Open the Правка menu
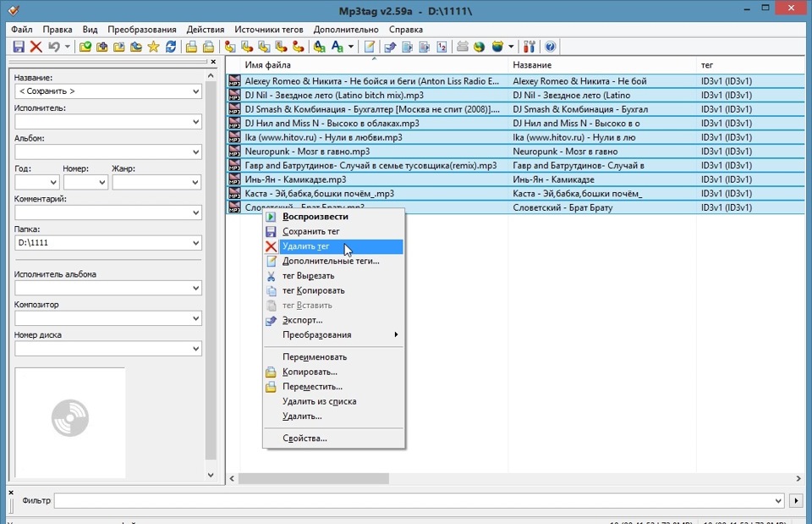This screenshot has height=524, width=812. tap(58, 30)
